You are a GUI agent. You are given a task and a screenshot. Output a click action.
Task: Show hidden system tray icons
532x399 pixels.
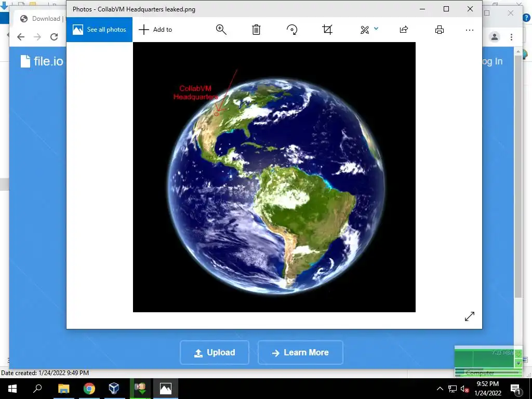[x=440, y=389]
